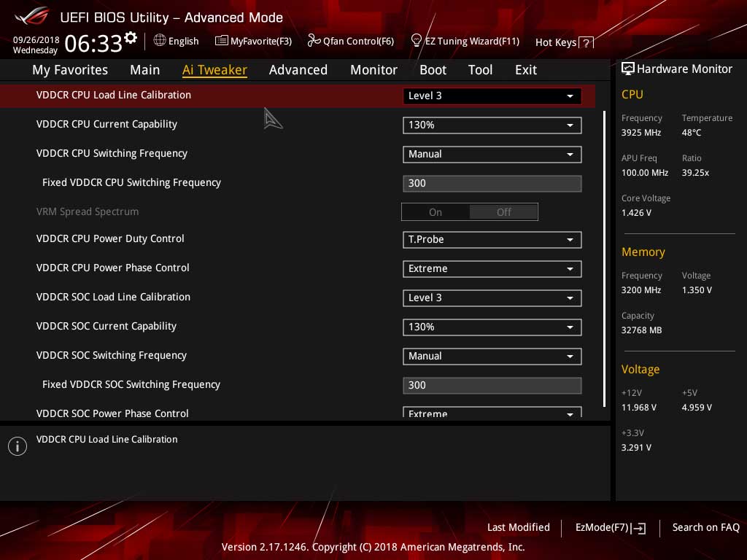Viewport: 747px width, 560px height.
Task: Click the EZ Tuning Wizard bulb icon
Action: 416,41
